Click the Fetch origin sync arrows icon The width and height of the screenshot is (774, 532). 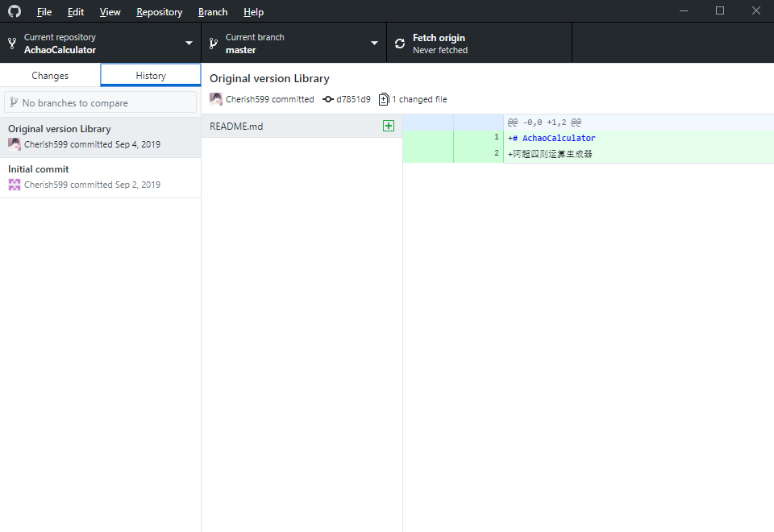coord(400,44)
